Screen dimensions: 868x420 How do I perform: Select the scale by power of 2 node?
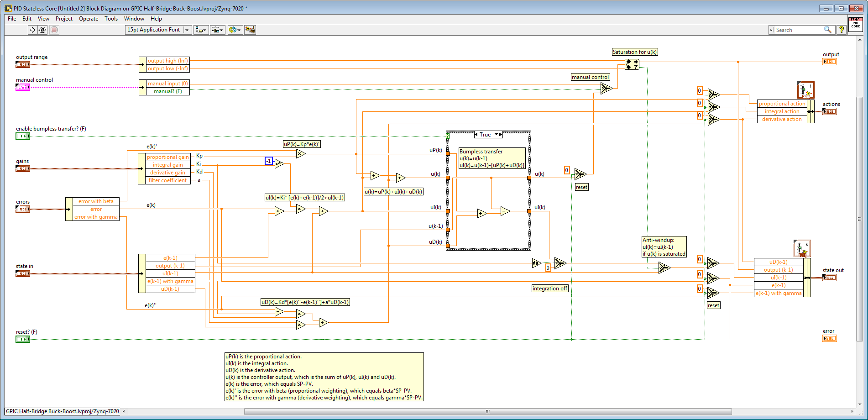coord(279,163)
